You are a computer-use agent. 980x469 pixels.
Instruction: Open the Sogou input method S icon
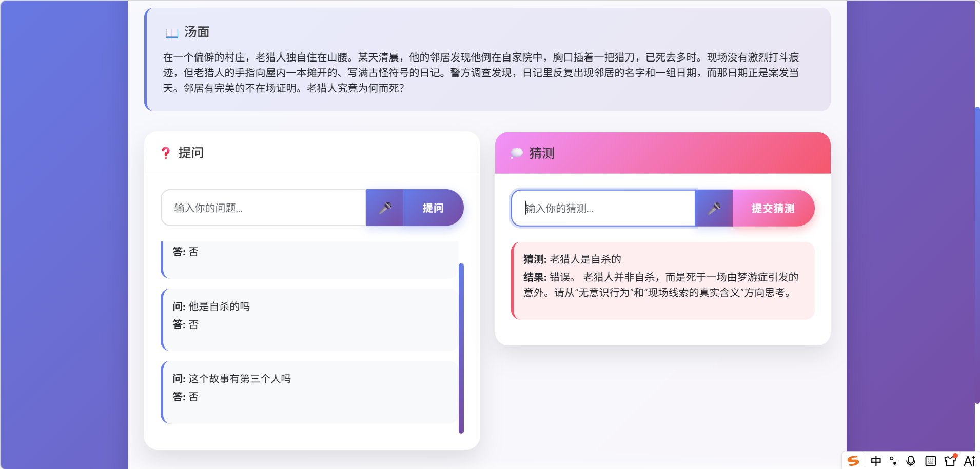pos(853,461)
